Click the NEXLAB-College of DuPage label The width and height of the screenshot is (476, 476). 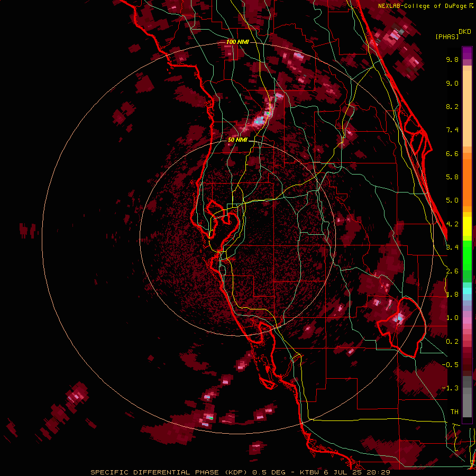coord(423,6)
